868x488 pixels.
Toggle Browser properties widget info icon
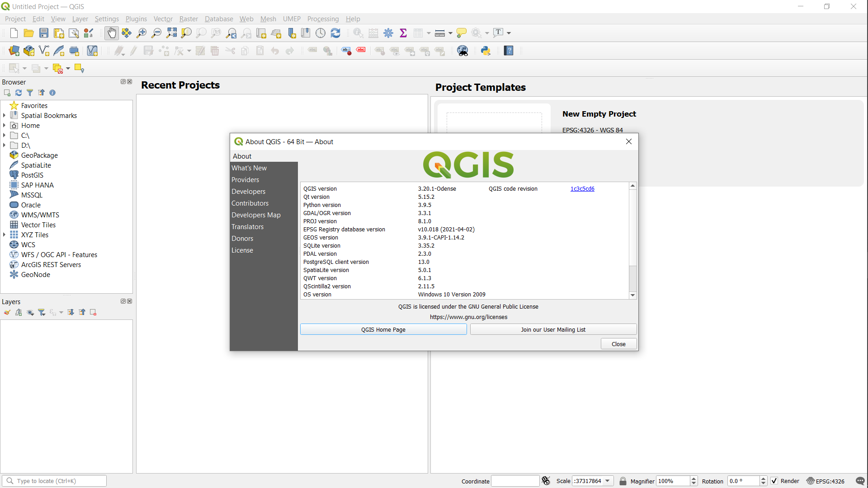click(52, 93)
